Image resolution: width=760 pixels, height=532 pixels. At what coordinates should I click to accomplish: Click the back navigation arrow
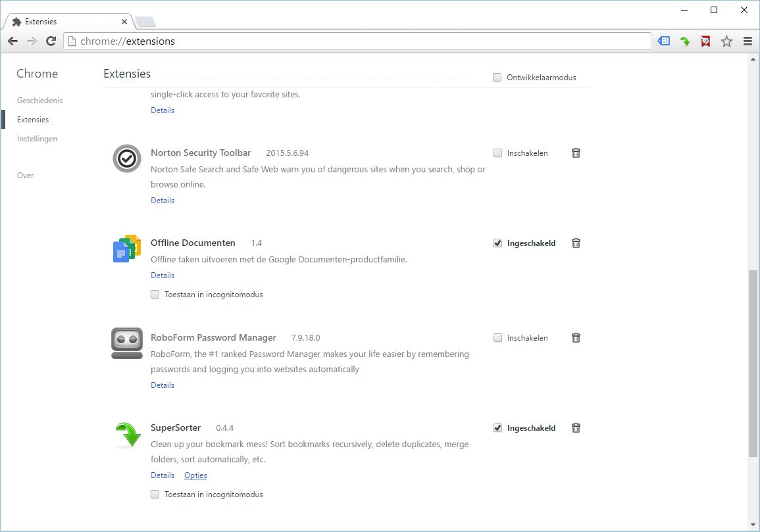pyautogui.click(x=13, y=41)
